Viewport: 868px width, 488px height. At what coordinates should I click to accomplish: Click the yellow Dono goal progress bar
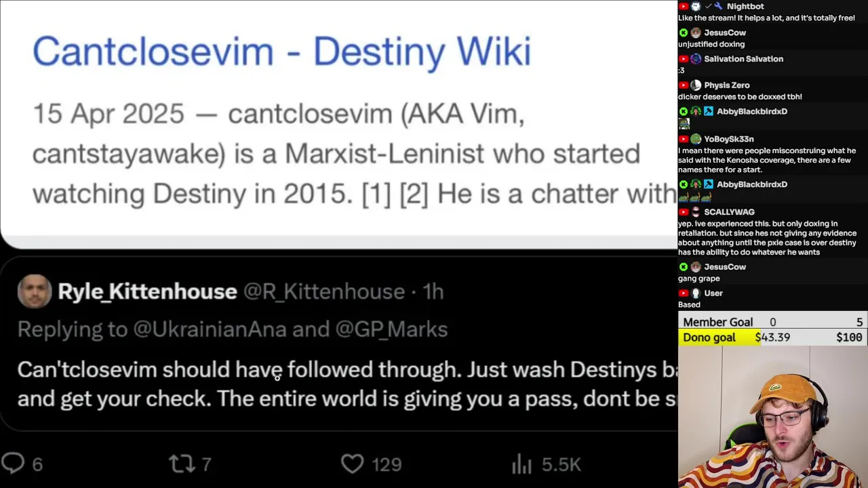point(719,338)
